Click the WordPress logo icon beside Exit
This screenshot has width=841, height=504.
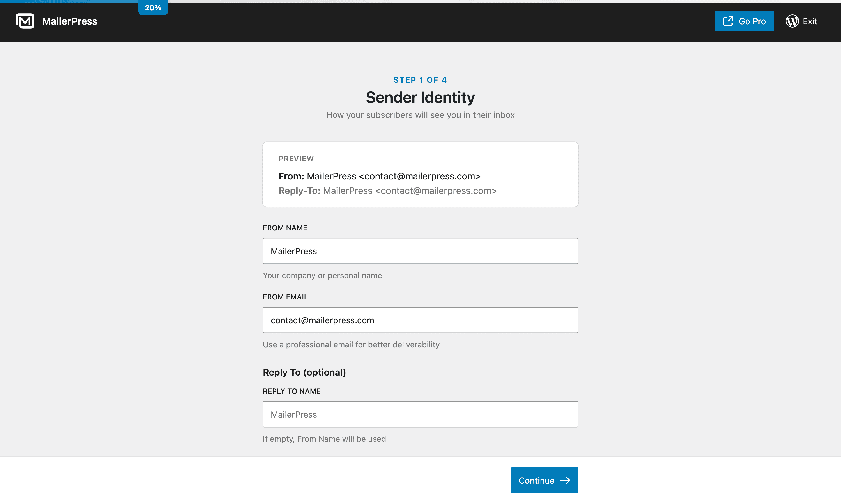click(792, 21)
